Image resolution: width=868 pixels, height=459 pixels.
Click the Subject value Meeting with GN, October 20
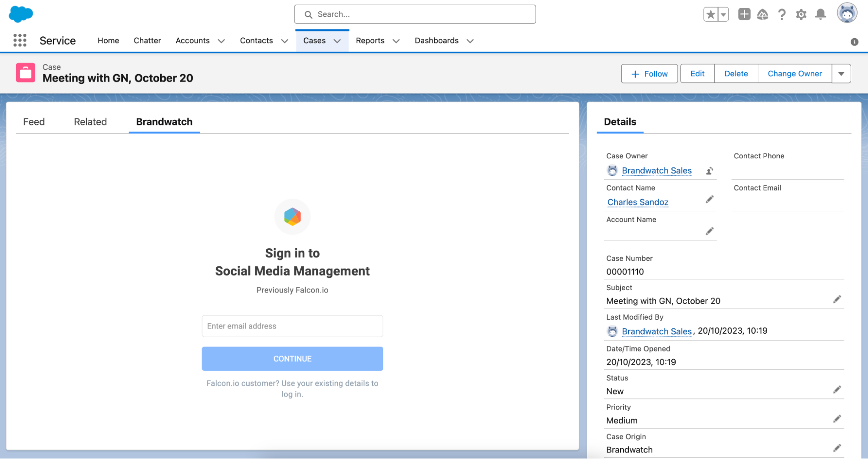(x=663, y=301)
